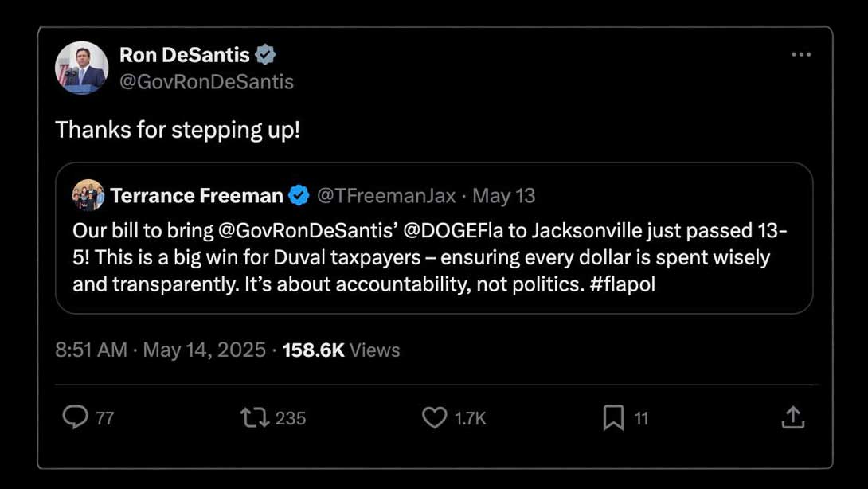The width and height of the screenshot is (868, 489).
Task: Click Ron DeSantis's blue verified badge
Action: [266, 55]
